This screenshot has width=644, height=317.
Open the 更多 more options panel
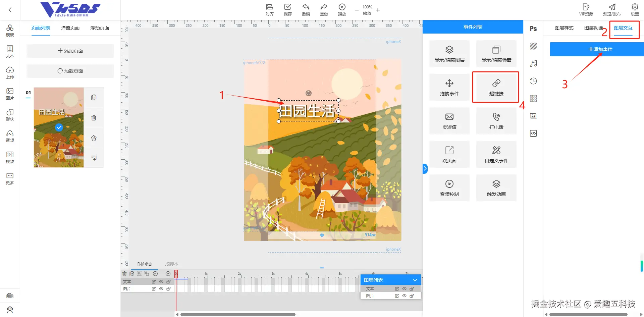pos(10,178)
